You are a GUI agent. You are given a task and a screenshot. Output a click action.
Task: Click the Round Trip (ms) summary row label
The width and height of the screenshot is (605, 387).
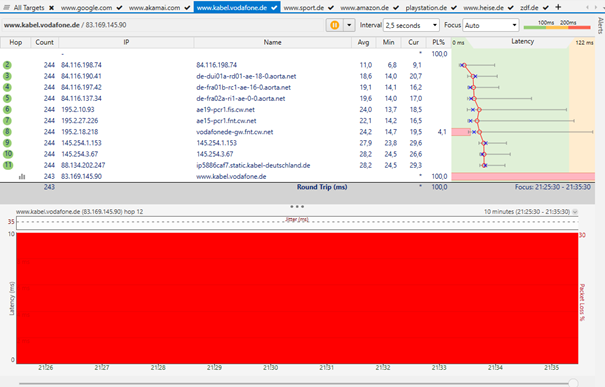coord(322,187)
